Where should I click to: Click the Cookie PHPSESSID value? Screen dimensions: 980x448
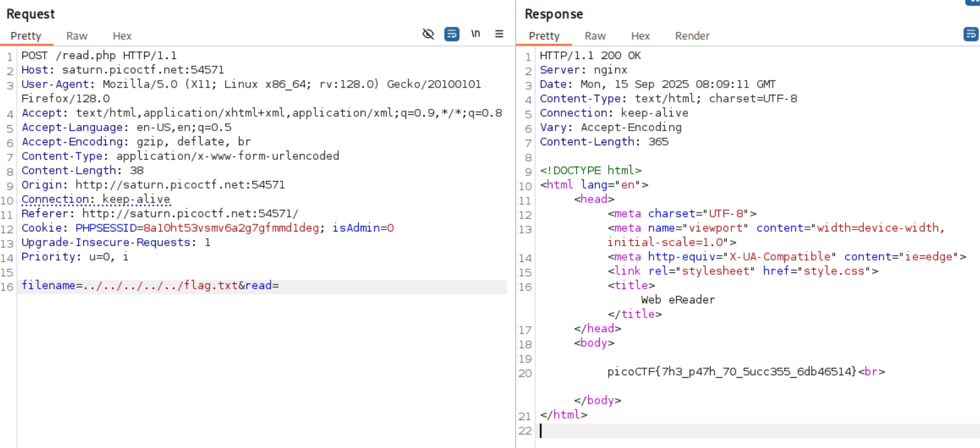click(231, 228)
